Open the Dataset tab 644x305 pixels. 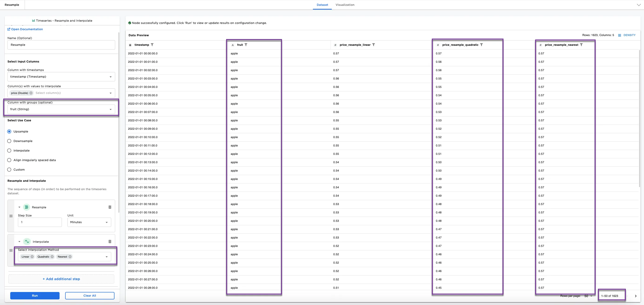(322, 5)
